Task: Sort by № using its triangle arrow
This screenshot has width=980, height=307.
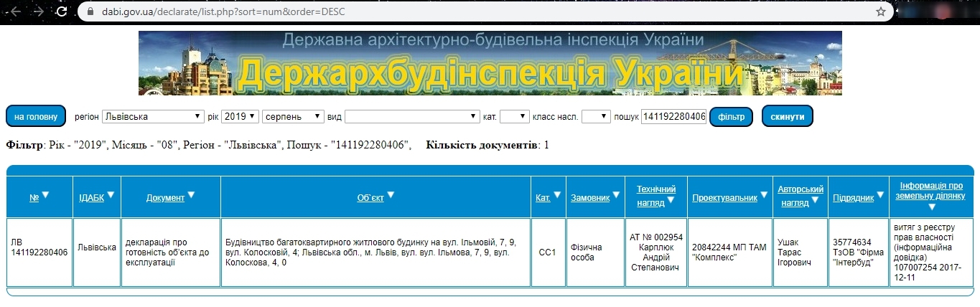Action: (x=45, y=194)
